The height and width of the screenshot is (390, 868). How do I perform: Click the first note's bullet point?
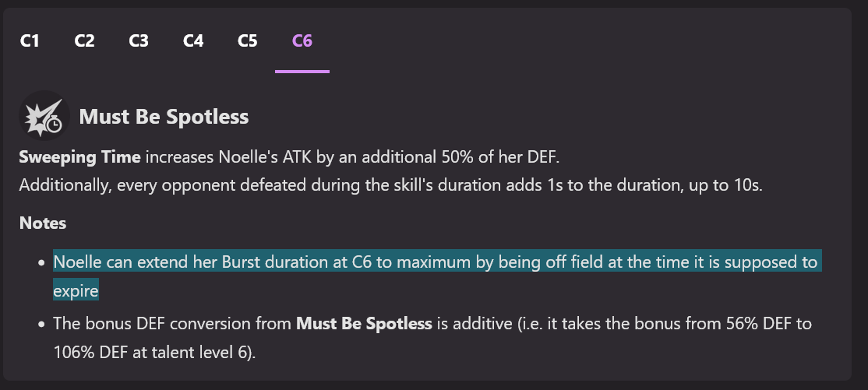pyautogui.click(x=40, y=263)
